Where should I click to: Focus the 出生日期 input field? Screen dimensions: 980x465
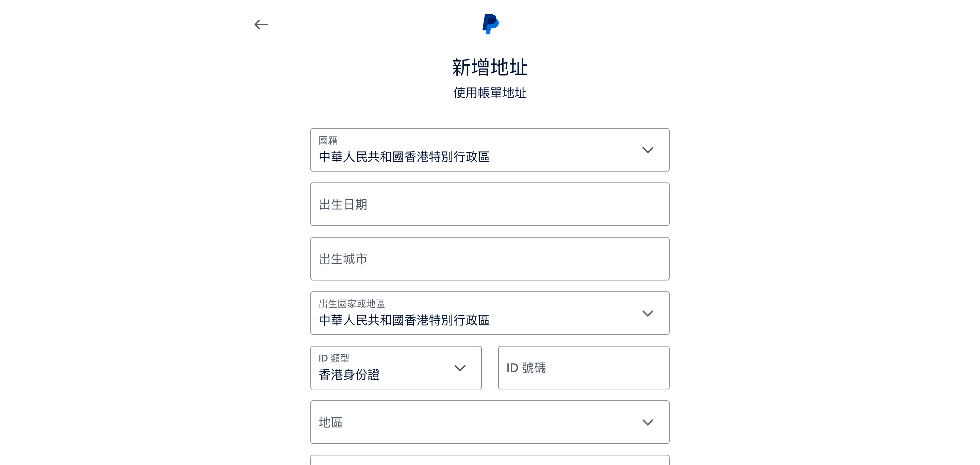[490, 204]
